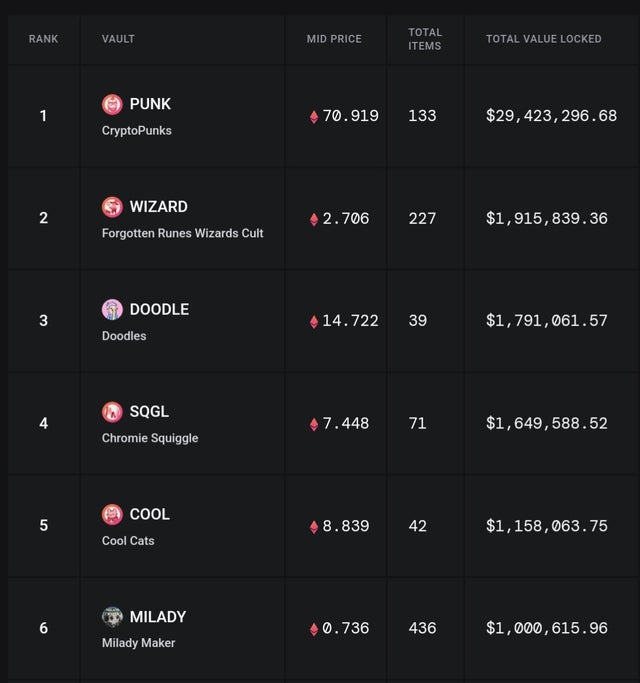
Task: Select the $29,423,296.68 value cell
Action: coord(551,116)
